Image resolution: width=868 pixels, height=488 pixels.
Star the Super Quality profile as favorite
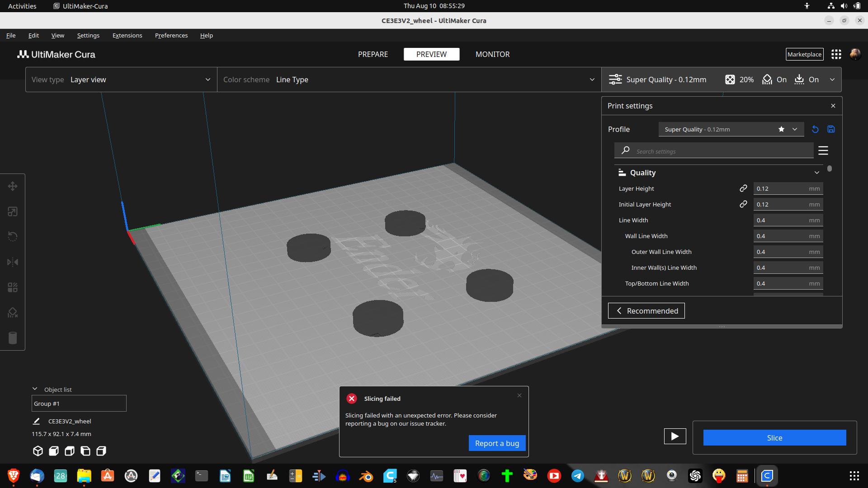click(x=781, y=129)
